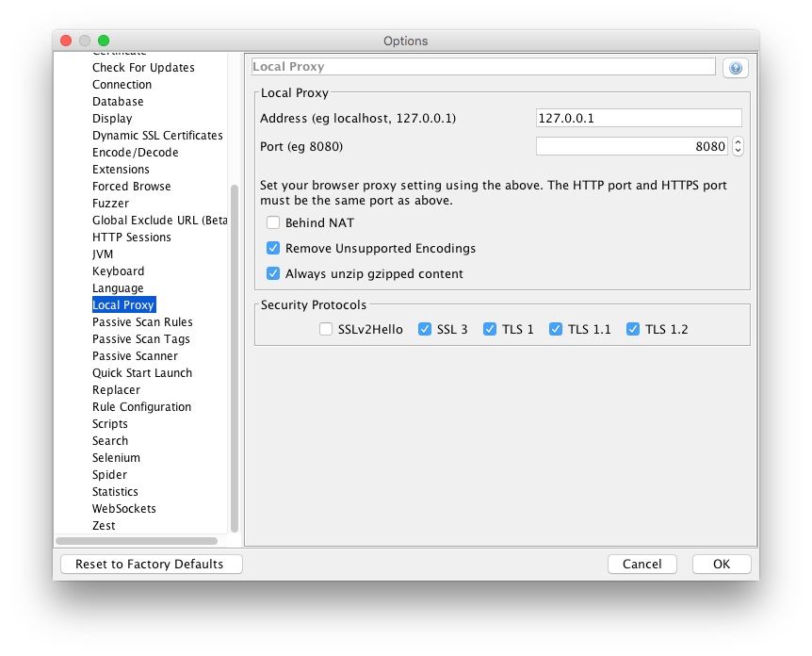Screen dimensions: 812x656
Task: Open the Fuzzer options
Action: coord(110,204)
